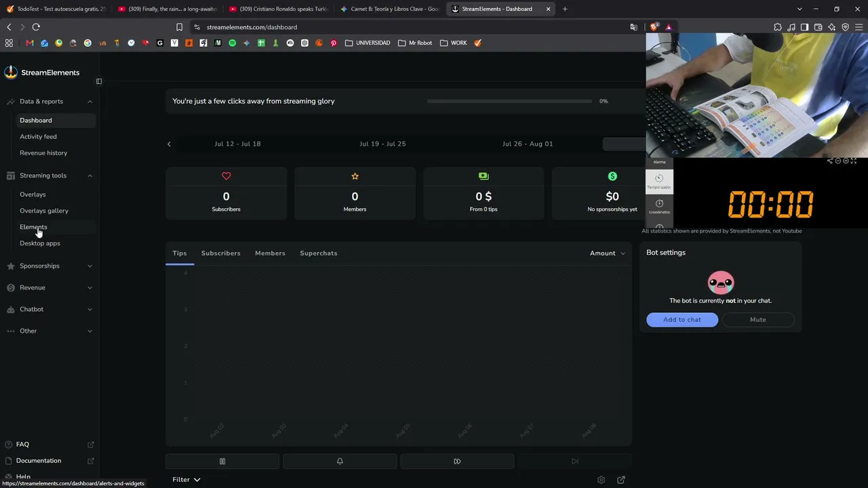Collapse the Data & reports section
The height and width of the screenshot is (488, 868).
coord(90,102)
